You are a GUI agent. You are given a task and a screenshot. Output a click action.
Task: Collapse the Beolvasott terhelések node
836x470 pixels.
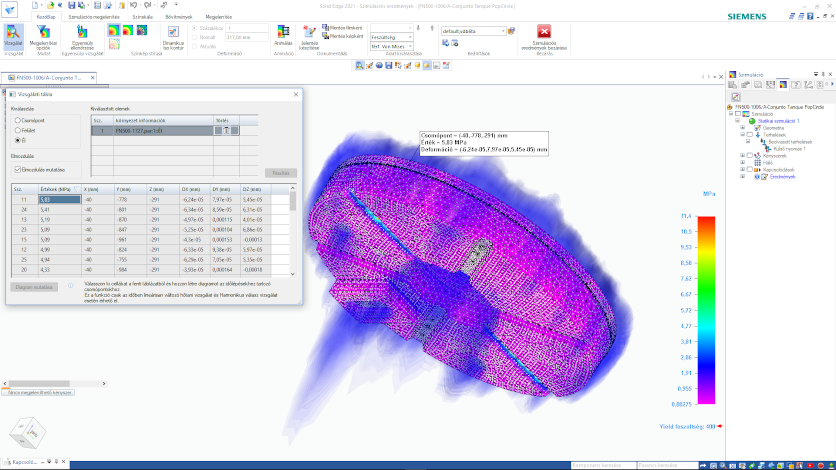point(749,142)
